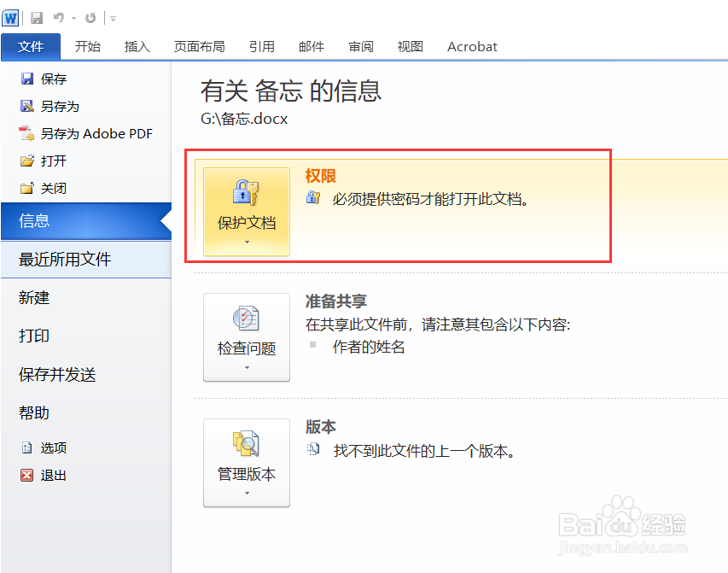
Task: Click the 保护文档 button label
Action: point(247,223)
